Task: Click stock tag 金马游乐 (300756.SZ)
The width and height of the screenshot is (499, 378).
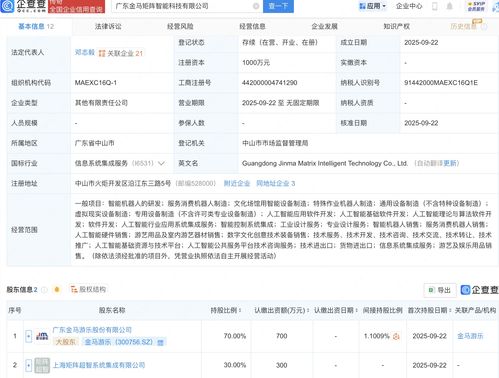Action: pos(118,342)
